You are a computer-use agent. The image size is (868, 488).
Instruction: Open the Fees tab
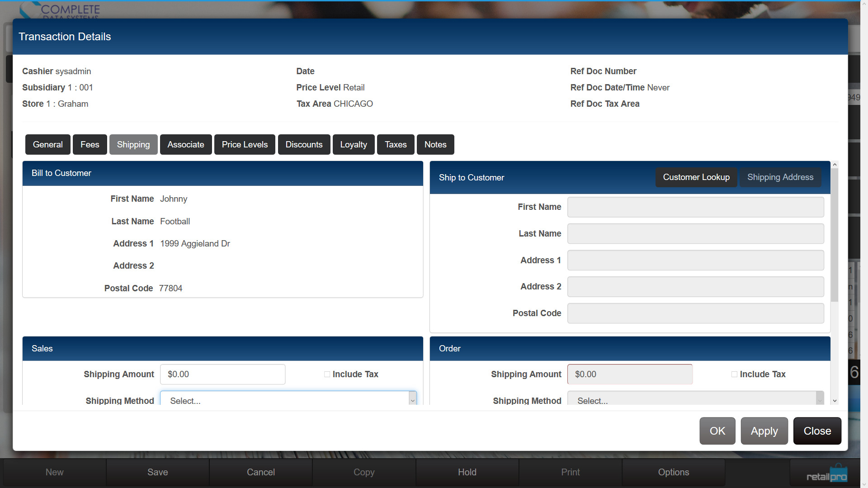[90, 145]
